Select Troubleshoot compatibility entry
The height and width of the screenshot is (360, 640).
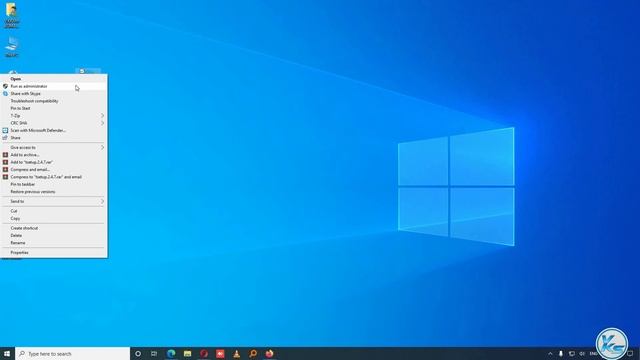coord(54,101)
